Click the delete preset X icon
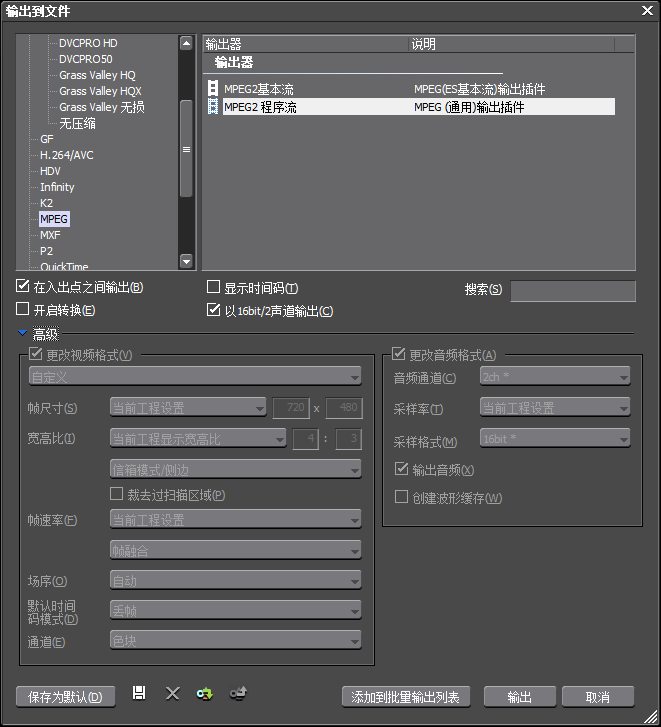Screen dimensions: 661x727 [x=172, y=693]
